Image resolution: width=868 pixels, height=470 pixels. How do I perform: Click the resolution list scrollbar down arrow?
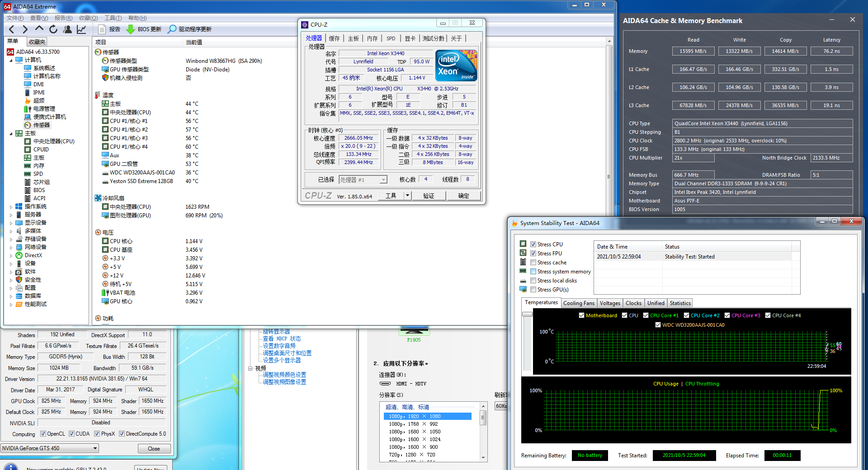click(x=483, y=458)
